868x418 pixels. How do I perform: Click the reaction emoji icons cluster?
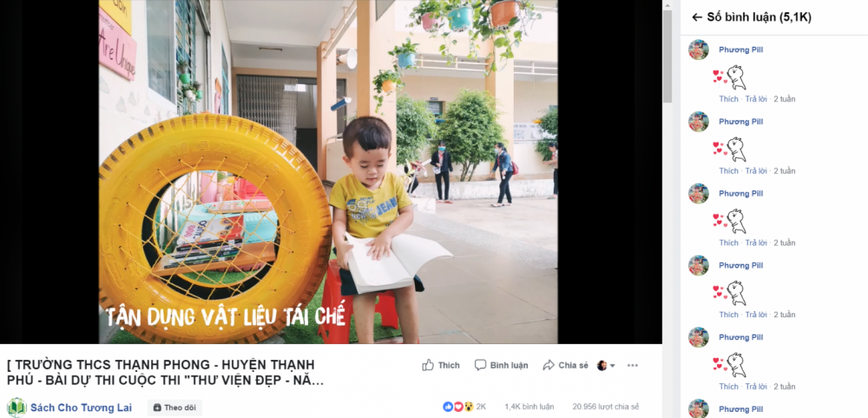pyautogui.click(x=458, y=407)
